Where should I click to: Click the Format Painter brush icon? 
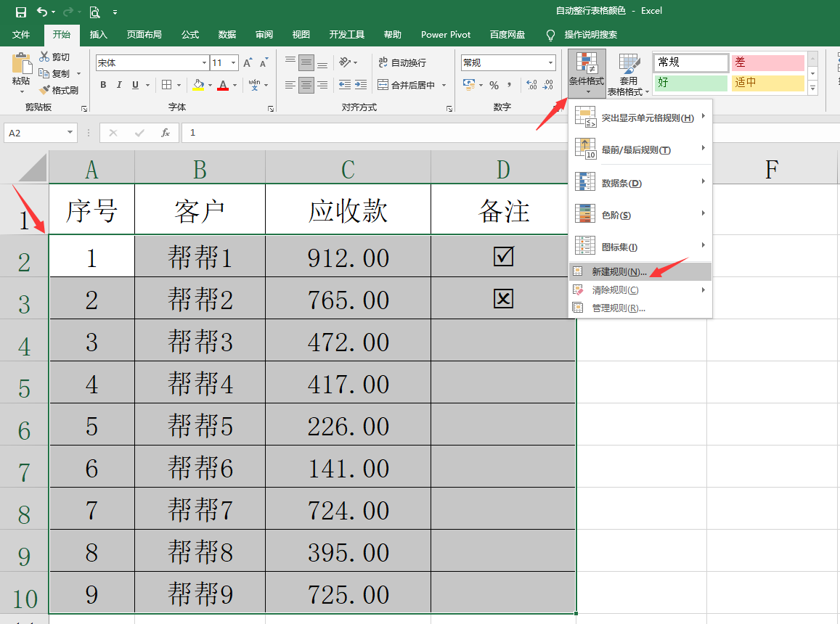click(x=44, y=89)
